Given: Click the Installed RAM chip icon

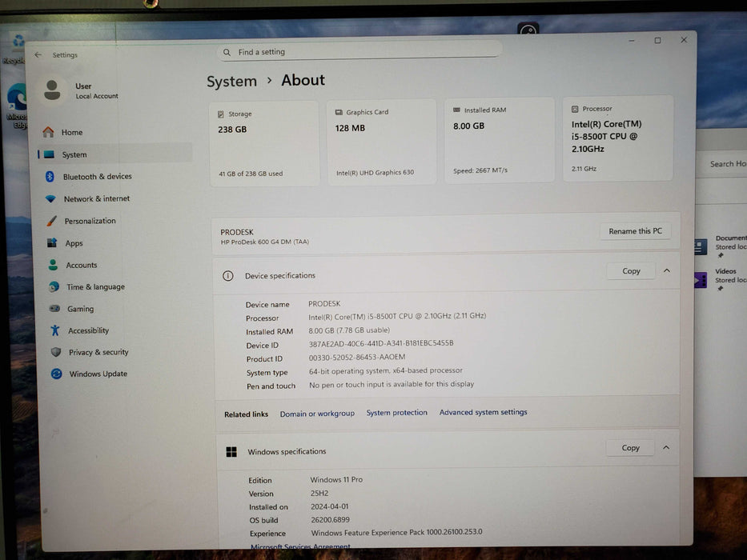Looking at the screenshot, I should 456,110.
